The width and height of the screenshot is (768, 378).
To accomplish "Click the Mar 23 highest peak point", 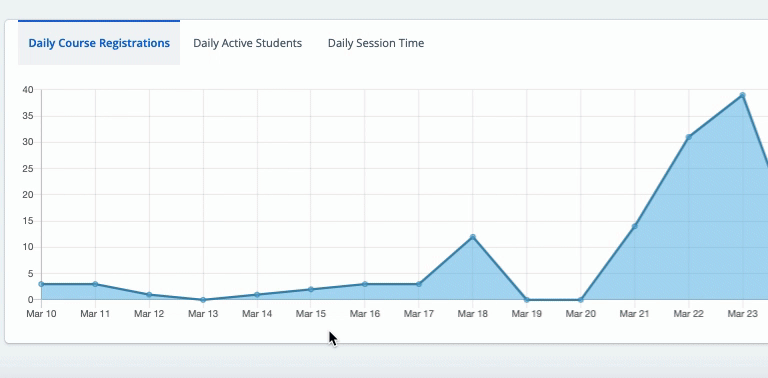I will click(x=743, y=95).
